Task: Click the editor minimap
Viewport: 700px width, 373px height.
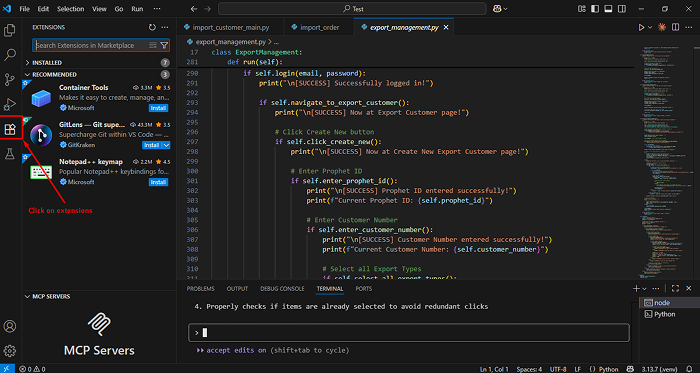Action: point(666,161)
